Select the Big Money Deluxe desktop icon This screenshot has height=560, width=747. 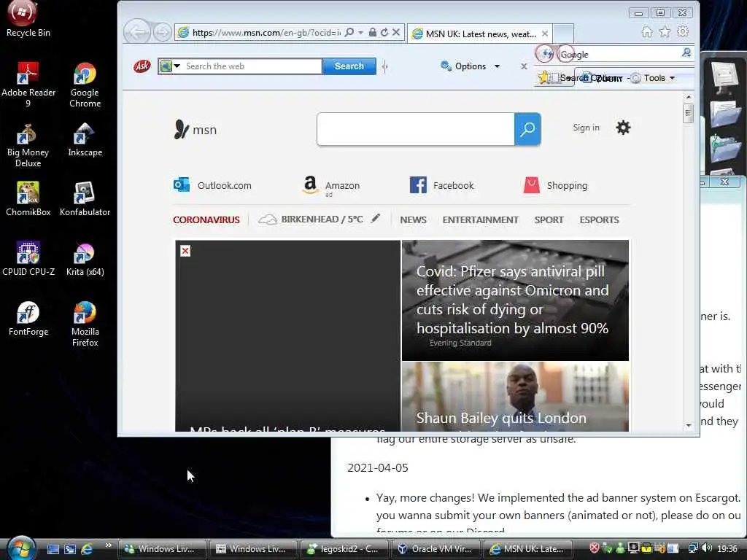(28, 145)
